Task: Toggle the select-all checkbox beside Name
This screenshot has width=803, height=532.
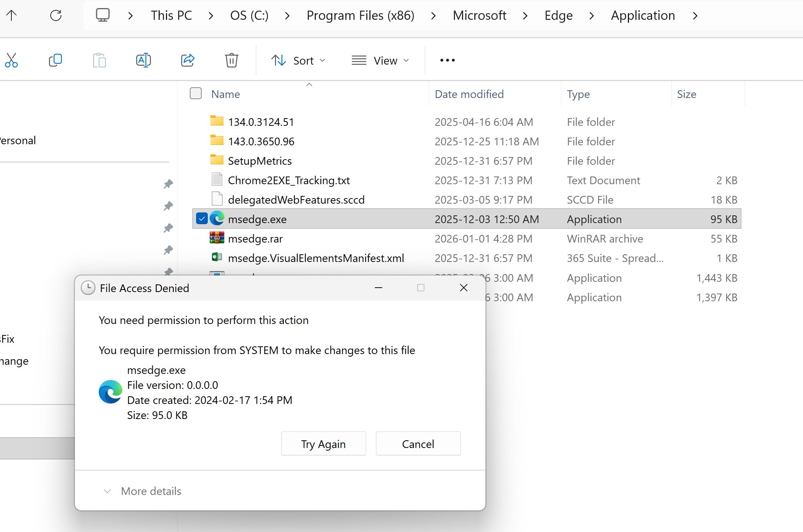Action: (x=196, y=94)
